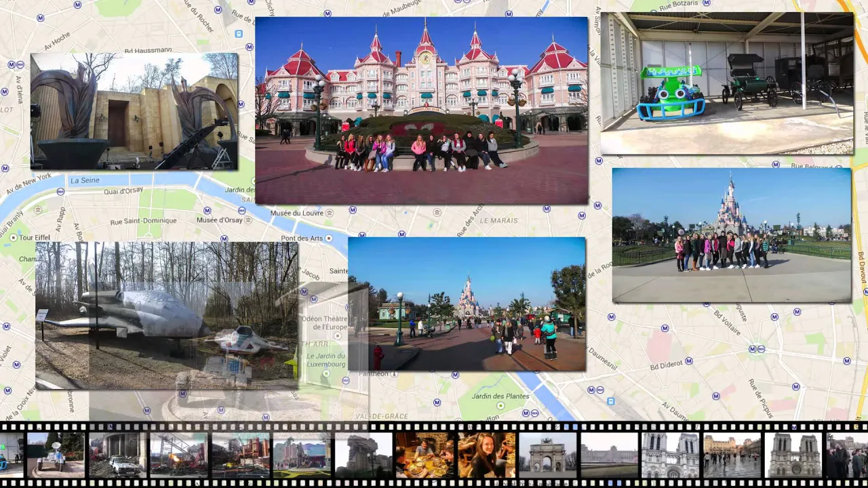Click the metro icon right of Bd Diderot label
868x488 pixels.
pos(689,362)
